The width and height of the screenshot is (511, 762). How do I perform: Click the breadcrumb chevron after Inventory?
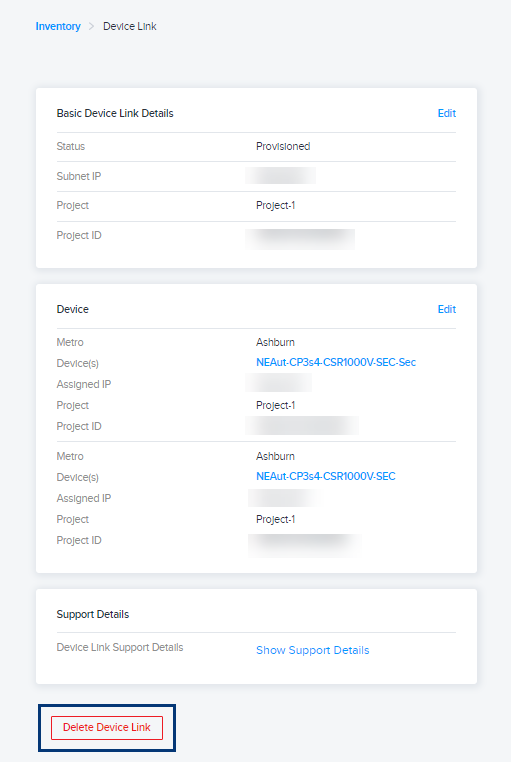(91, 26)
